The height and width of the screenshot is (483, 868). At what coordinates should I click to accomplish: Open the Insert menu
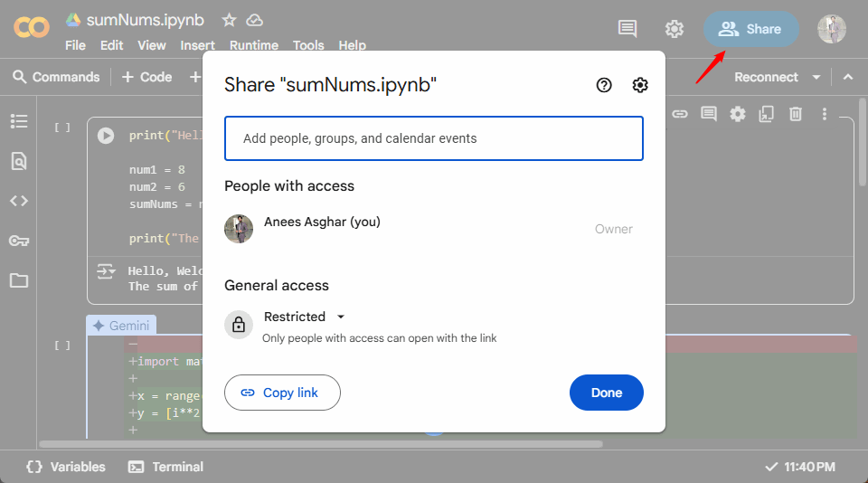[x=197, y=45]
